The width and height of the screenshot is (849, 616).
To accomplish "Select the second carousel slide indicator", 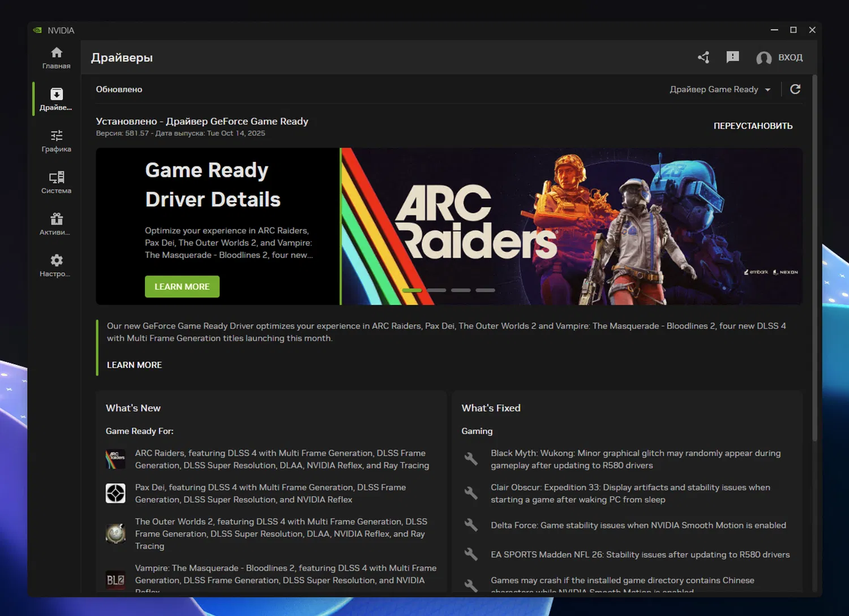I will (436, 290).
